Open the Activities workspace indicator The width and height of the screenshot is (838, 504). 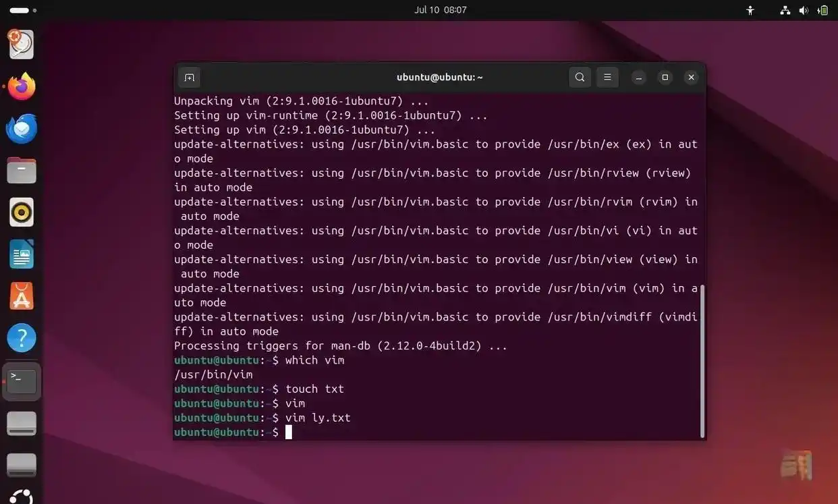point(23,10)
